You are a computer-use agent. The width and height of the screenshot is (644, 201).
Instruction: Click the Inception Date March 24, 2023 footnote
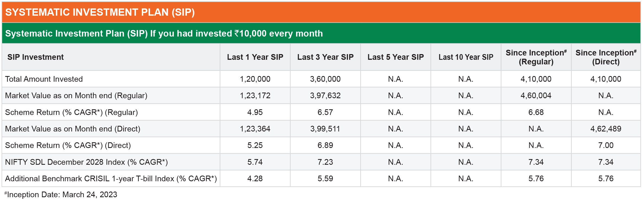point(61,195)
